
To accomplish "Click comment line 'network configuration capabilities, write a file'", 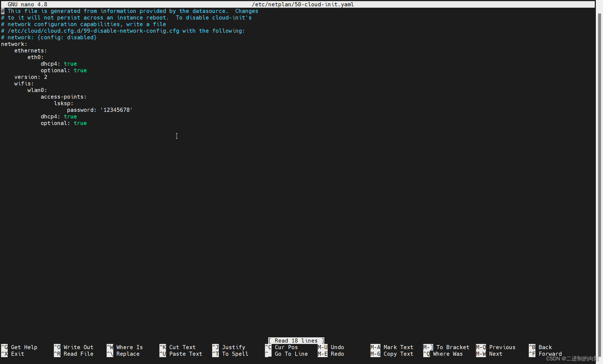I will 84,24.
